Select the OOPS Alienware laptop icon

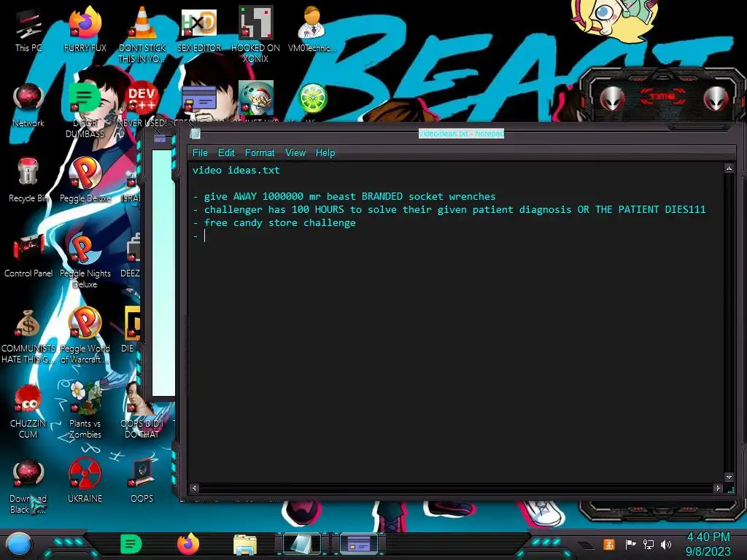coord(142,481)
